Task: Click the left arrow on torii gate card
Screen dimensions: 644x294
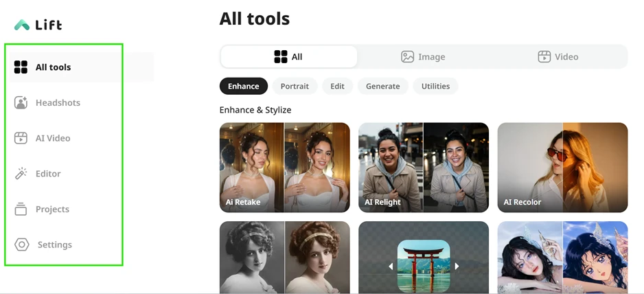Action: (x=391, y=267)
